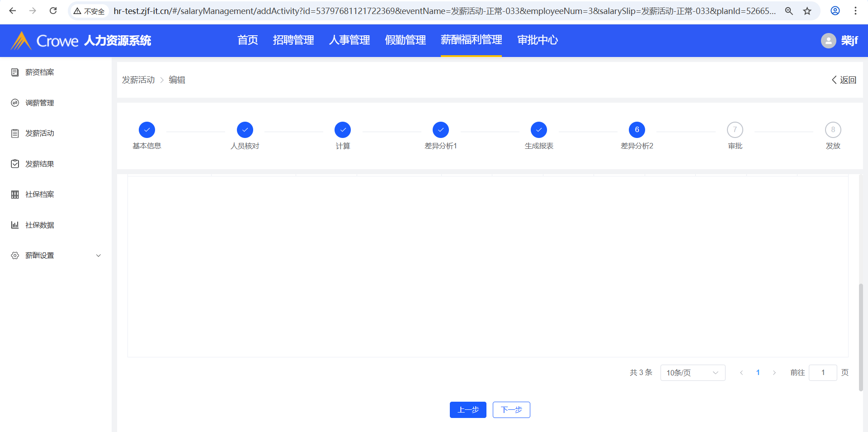This screenshot has height=432, width=868.
Task: Reload the page in browser
Action: tap(53, 11)
